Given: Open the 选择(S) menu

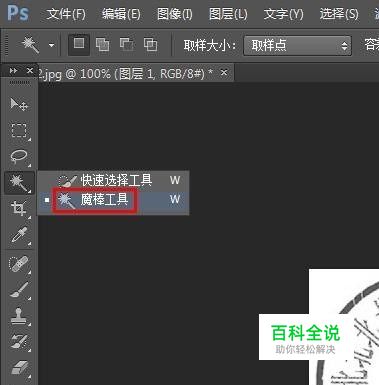Looking at the screenshot, I should tap(339, 14).
